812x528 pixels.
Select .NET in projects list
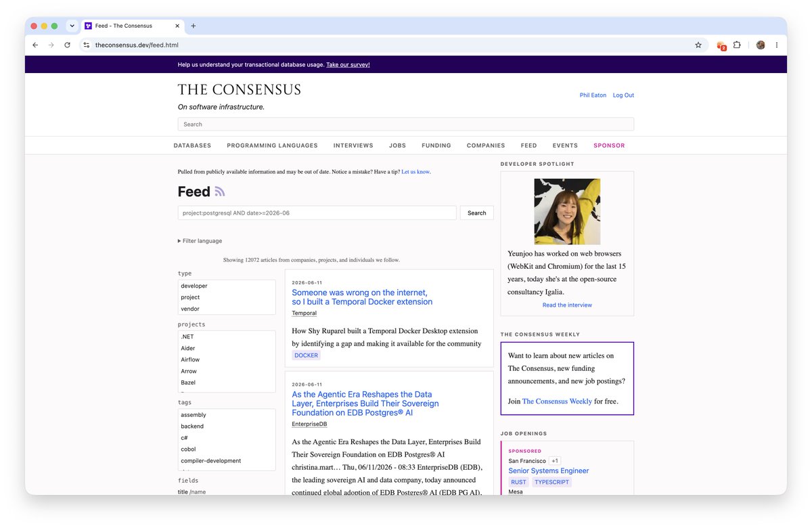tap(226, 336)
